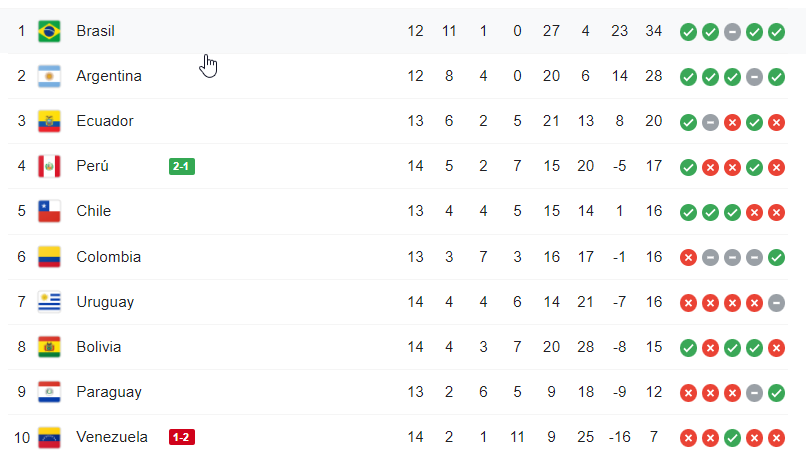Click the Colombia flag icon
The height and width of the screenshot is (465, 806).
[x=49, y=257]
